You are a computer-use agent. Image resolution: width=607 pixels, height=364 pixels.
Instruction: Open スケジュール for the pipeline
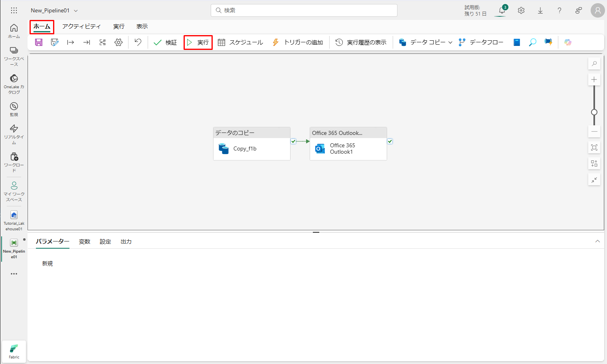click(x=240, y=42)
